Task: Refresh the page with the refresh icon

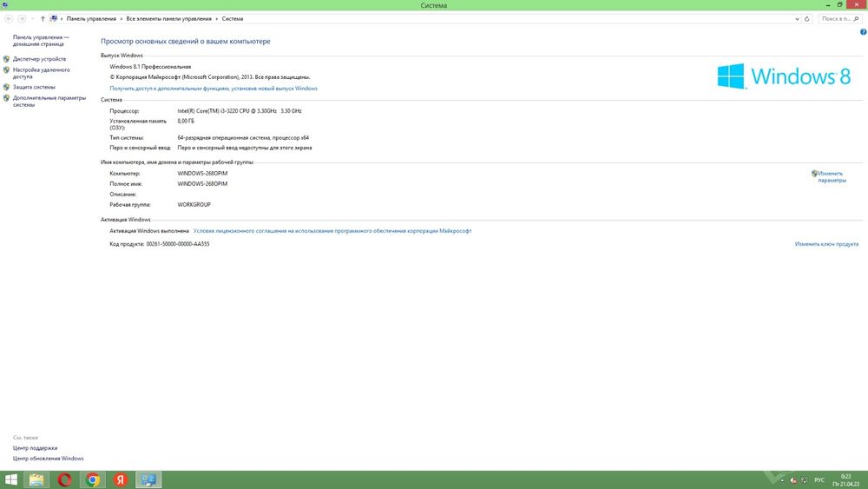Action: (x=807, y=19)
